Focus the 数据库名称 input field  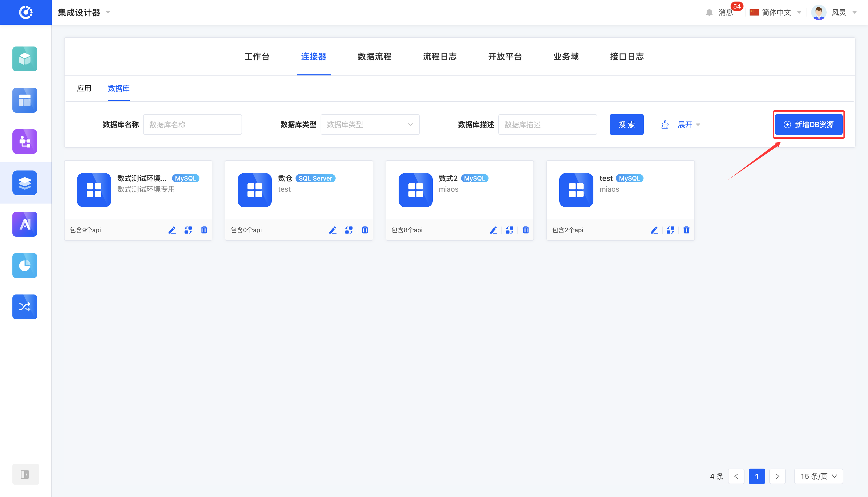(192, 125)
